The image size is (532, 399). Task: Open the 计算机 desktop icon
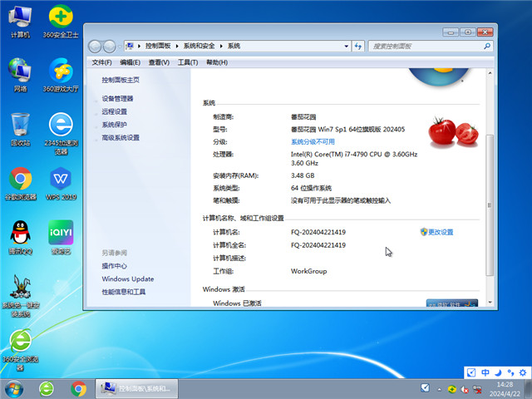(20, 22)
